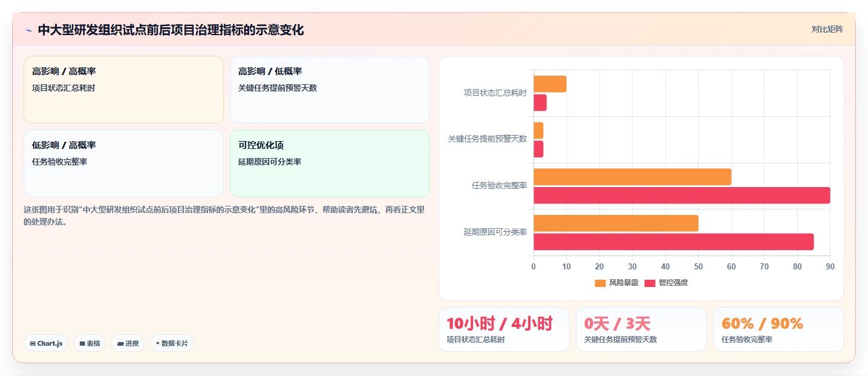Select the 低影响 / 高概率 card
Viewport: 868px width, 376px height.
pyautogui.click(x=123, y=163)
